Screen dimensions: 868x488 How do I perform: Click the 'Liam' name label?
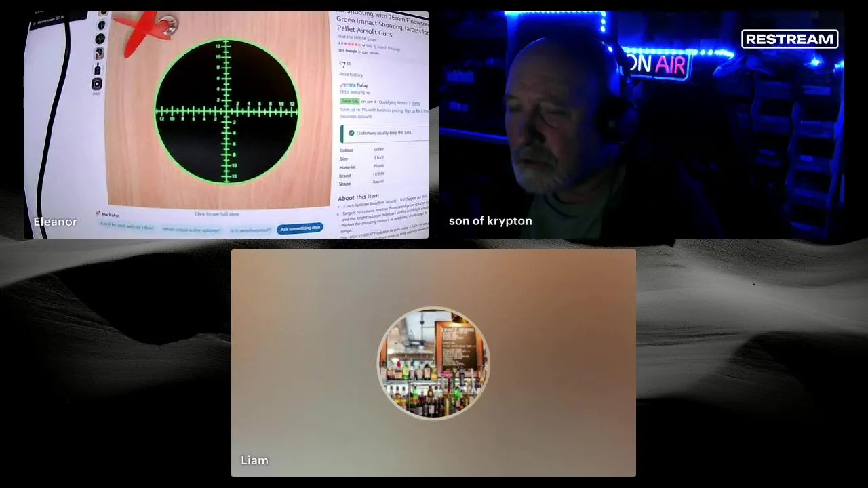coord(255,460)
